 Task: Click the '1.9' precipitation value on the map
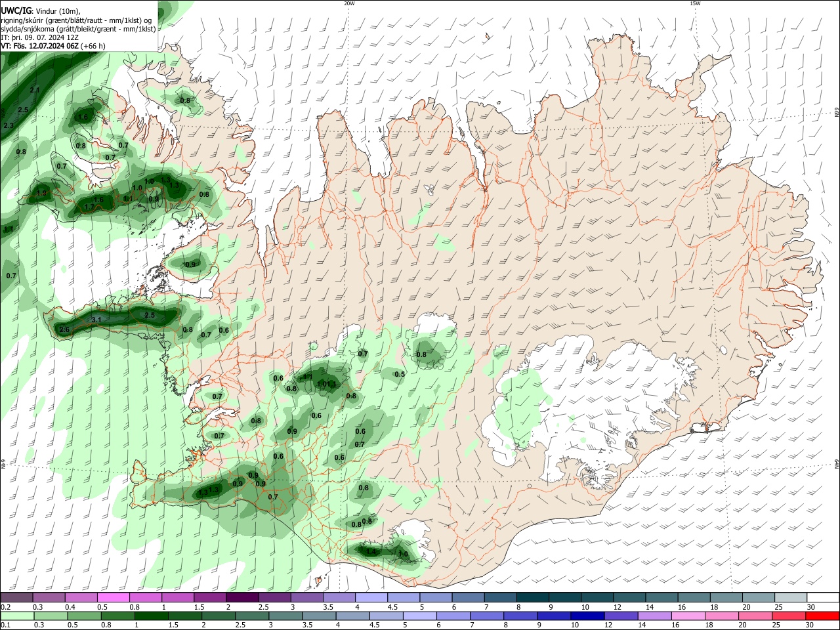click(42, 193)
